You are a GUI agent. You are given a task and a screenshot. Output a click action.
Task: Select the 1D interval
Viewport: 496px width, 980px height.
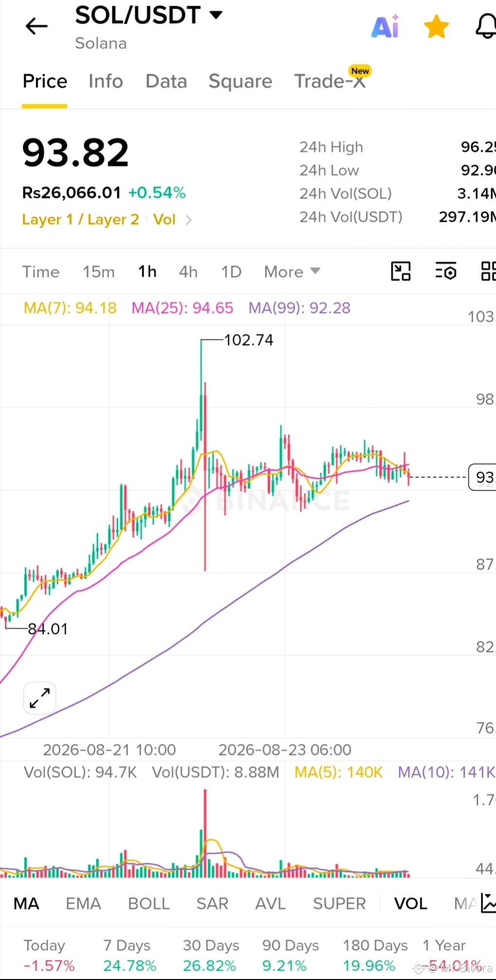[231, 272]
